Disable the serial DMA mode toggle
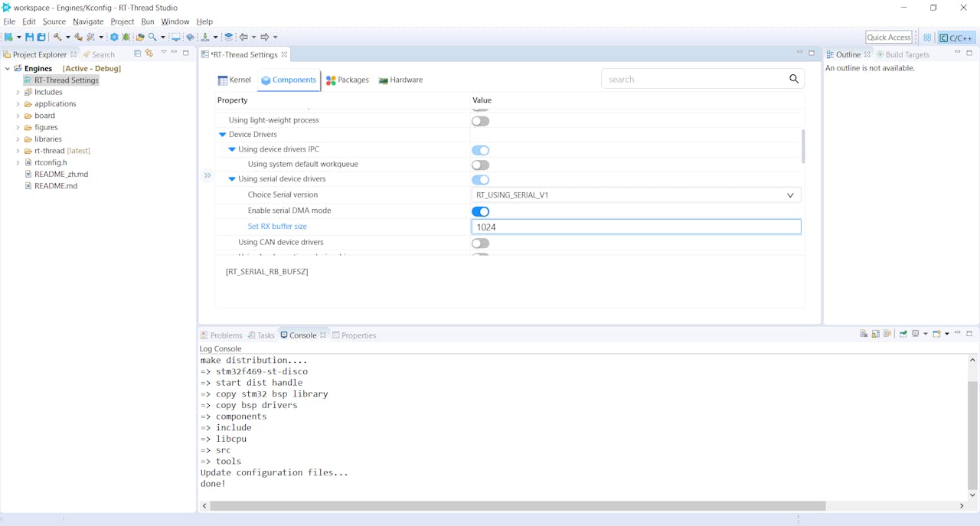 (480, 211)
